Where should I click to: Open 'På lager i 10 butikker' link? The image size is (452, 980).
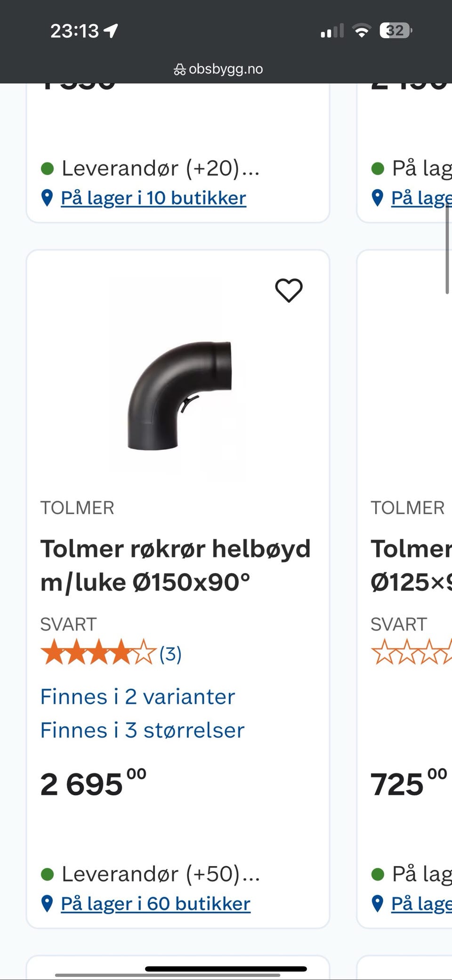153,198
